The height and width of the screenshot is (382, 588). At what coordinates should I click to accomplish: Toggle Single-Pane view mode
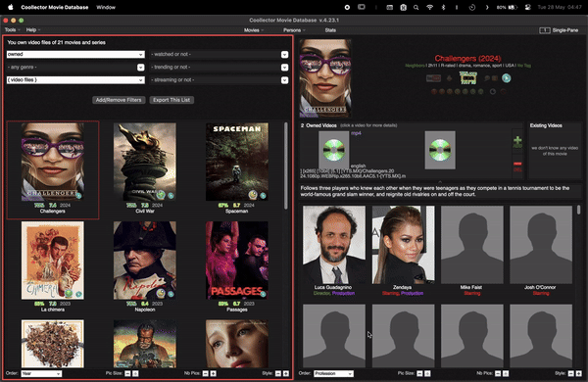(559, 30)
